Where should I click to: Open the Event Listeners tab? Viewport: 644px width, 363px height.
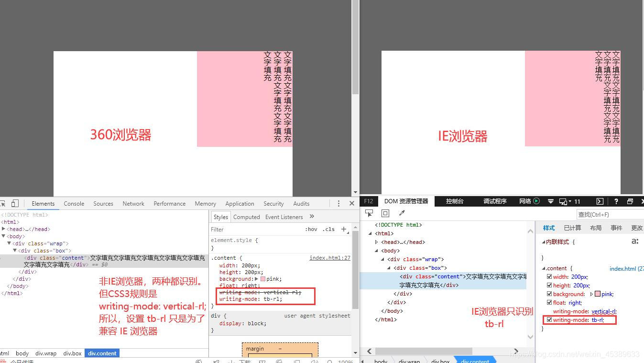284,217
